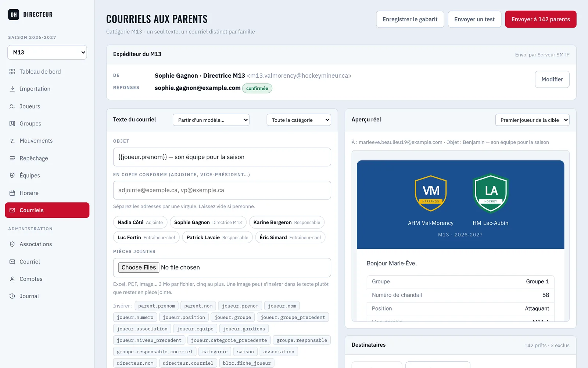Click the Horaire calendar icon
Image resolution: width=588 pixels, height=368 pixels.
coord(12,193)
